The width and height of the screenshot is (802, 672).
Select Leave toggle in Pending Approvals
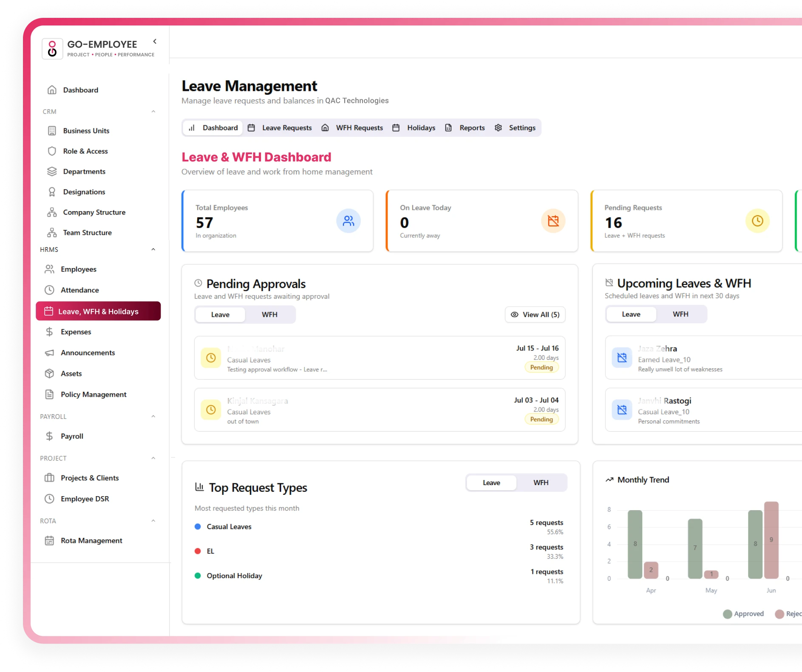[220, 315]
